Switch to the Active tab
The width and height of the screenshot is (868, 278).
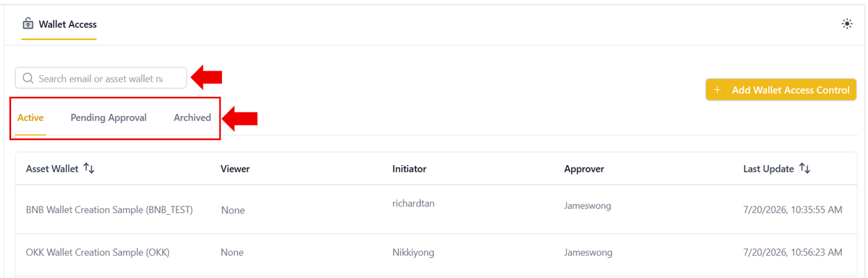tap(30, 117)
